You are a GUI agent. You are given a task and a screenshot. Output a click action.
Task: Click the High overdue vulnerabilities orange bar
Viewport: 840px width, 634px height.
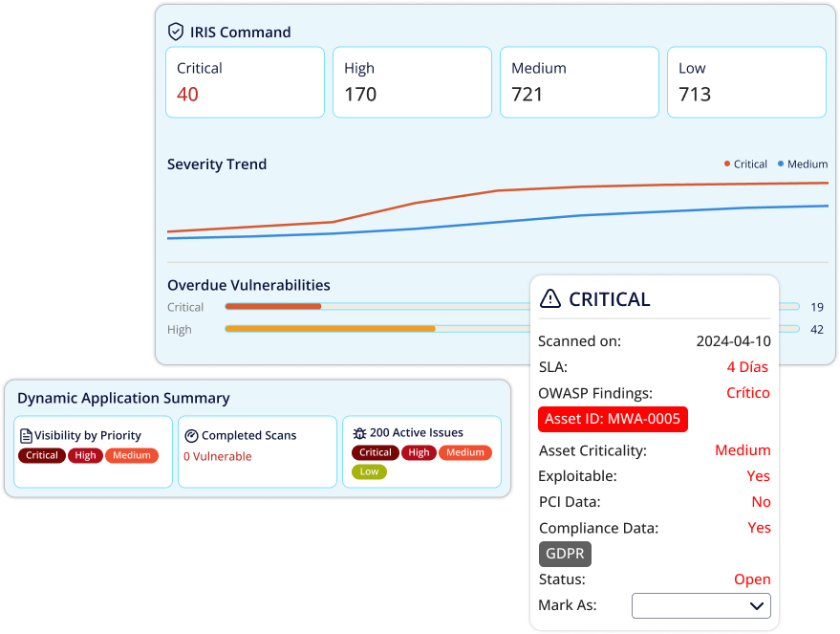(x=330, y=329)
